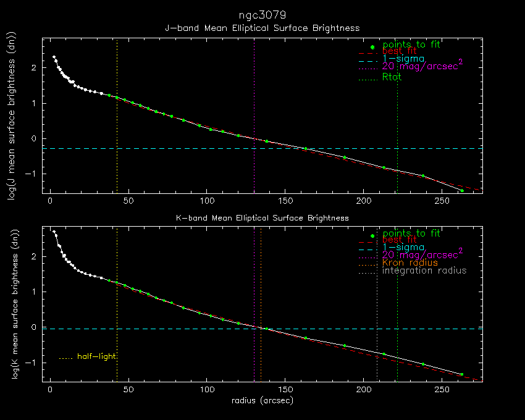Click the topmost white data point in J-band curve
The image size is (525, 420).
(x=54, y=57)
